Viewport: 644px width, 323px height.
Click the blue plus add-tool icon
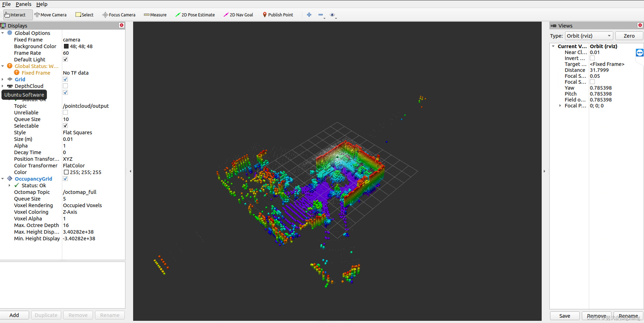[x=309, y=15]
